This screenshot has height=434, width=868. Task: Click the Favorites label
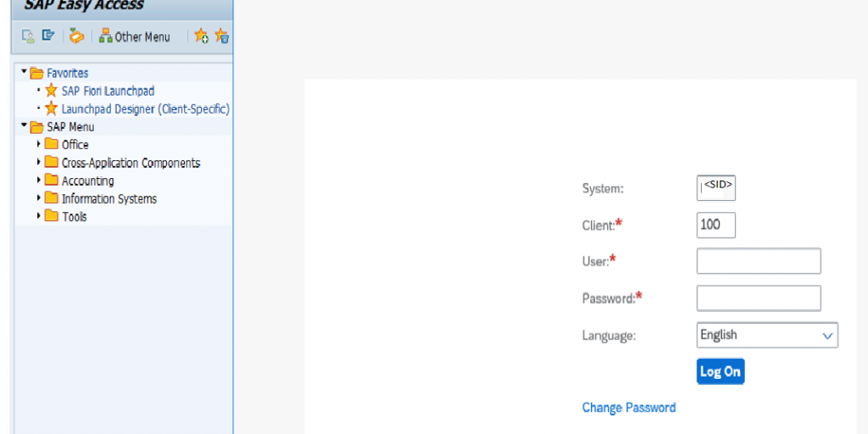[x=68, y=73]
